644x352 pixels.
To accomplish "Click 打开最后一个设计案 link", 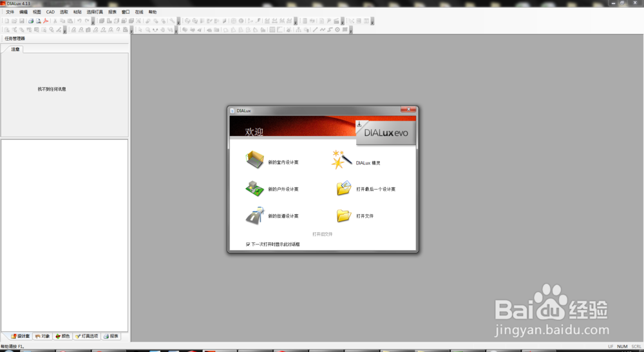I will [x=376, y=189].
